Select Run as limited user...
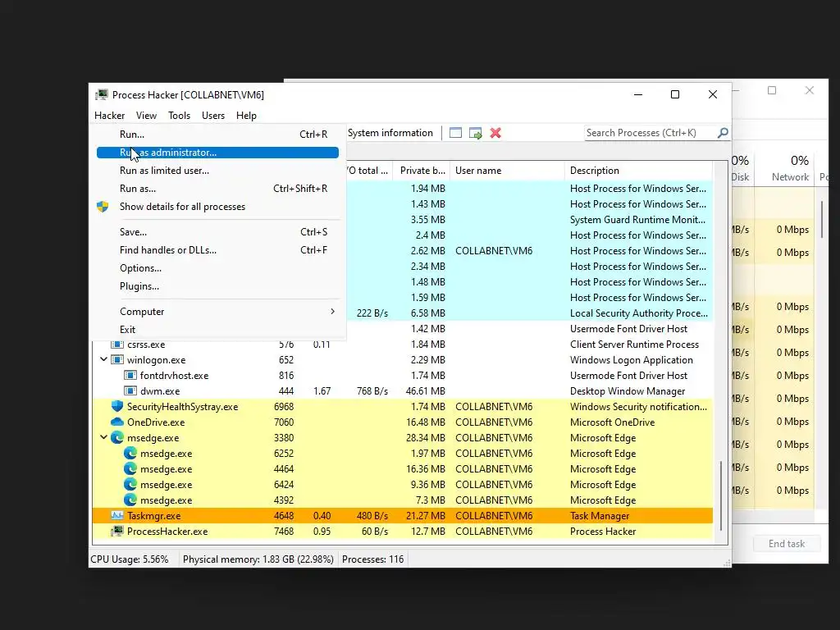The width and height of the screenshot is (840, 630). 217,171
